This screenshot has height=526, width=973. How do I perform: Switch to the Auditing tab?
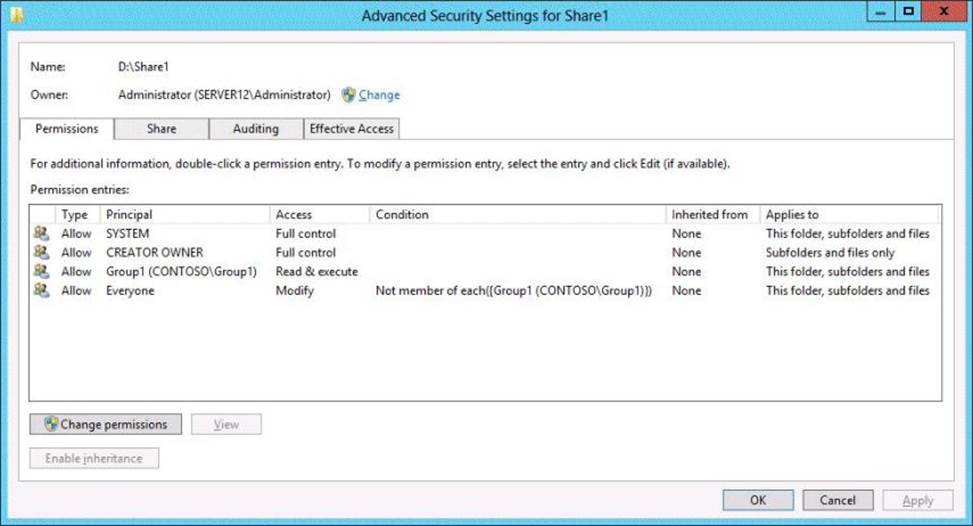(x=256, y=129)
